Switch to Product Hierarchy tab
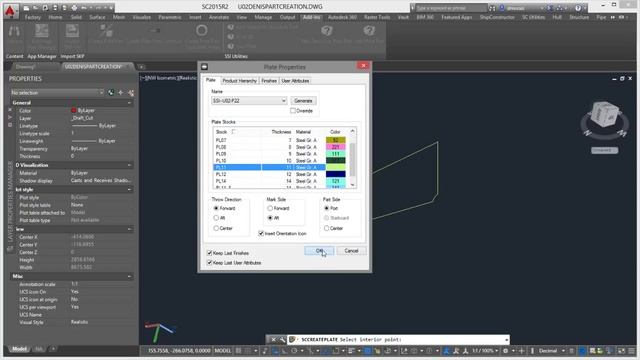The image size is (640, 360). tap(240, 81)
